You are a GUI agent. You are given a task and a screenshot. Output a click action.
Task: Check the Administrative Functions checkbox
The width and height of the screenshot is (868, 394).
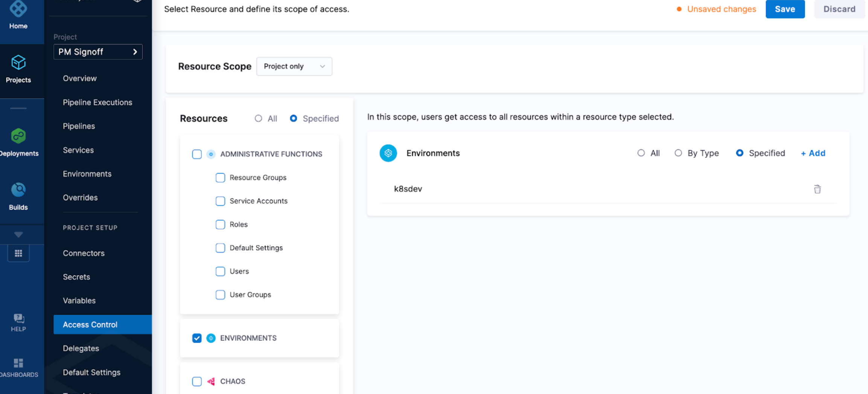click(197, 154)
